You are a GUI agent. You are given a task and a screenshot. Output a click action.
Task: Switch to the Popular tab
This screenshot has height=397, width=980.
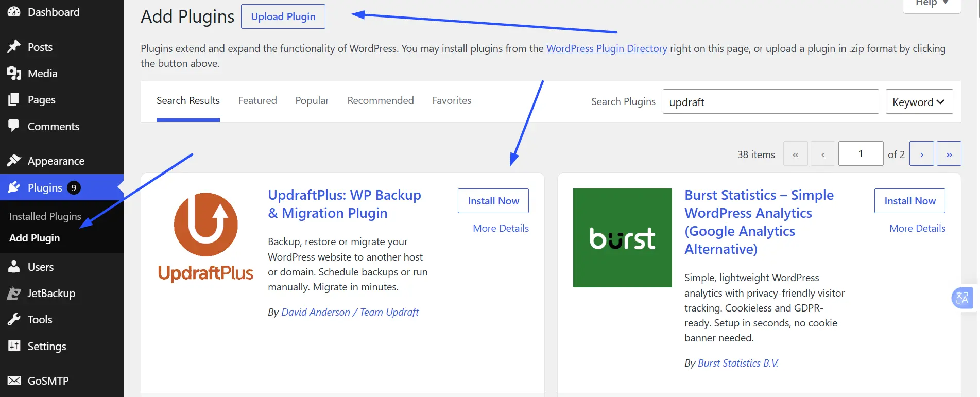click(x=312, y=100)
